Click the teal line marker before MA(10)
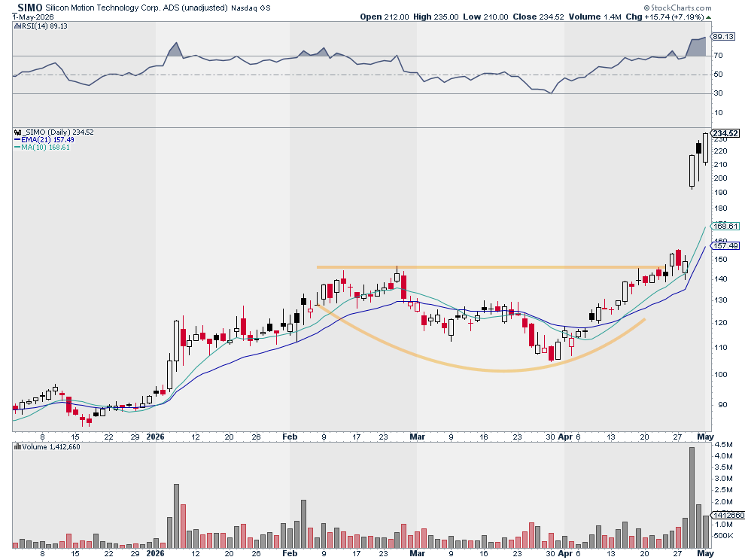 click(x=17, y=148)
